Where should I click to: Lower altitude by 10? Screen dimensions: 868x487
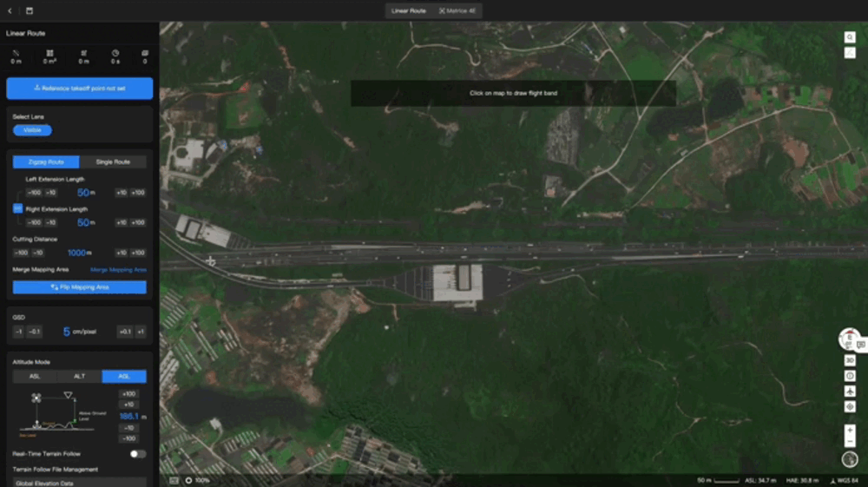(129, 428)
